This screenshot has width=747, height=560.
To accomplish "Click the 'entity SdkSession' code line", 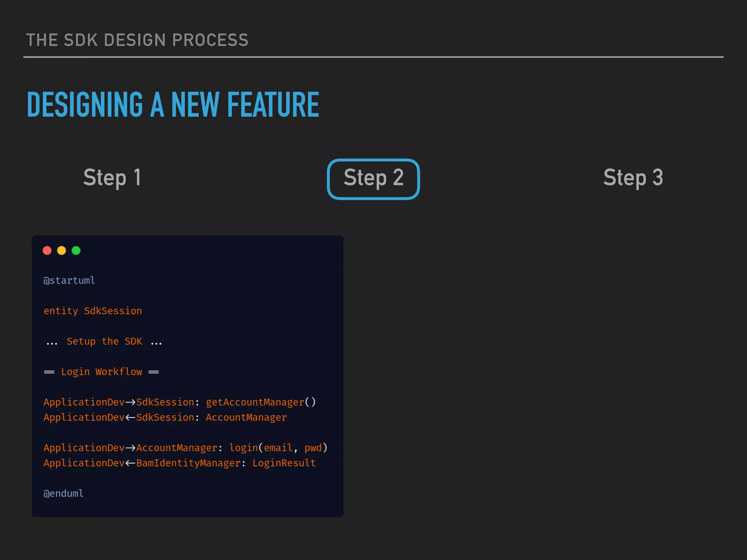I will [x=93, y=311].
